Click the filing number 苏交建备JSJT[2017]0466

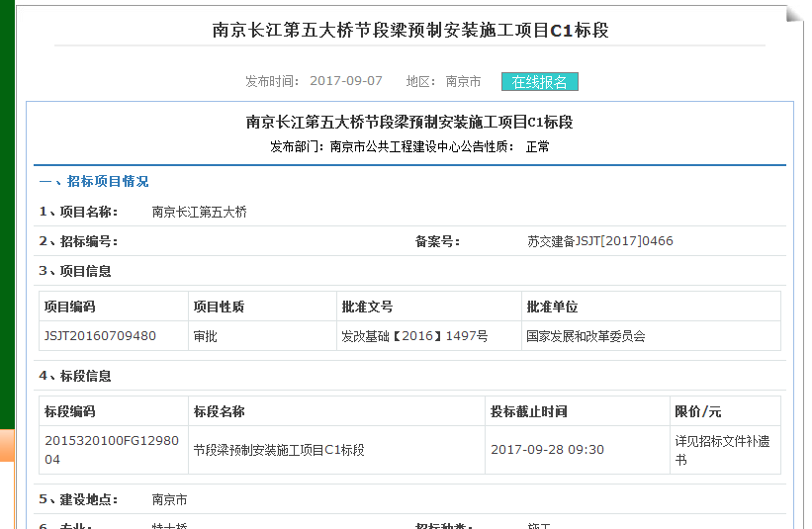600,241
